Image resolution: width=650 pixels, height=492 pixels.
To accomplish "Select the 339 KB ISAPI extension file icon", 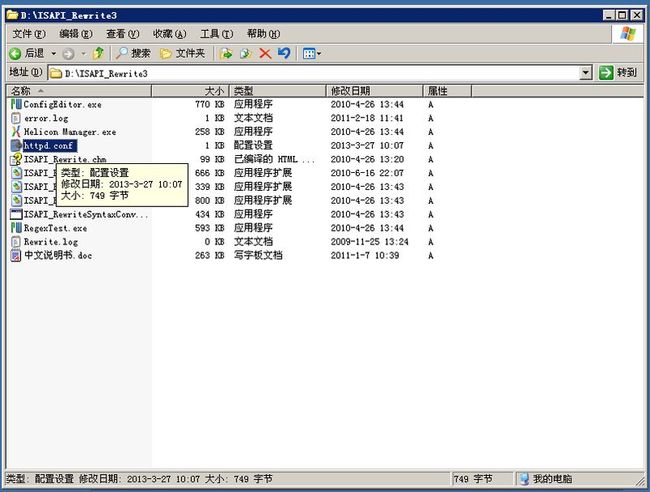I will click(16, 187).
